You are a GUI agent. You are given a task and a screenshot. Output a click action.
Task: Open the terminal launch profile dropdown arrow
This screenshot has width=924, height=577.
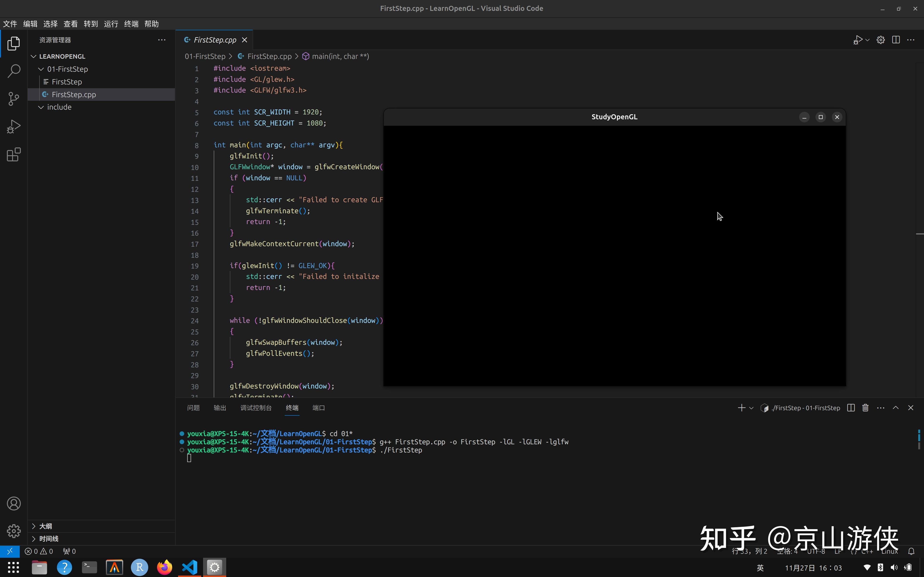pos(751,408)
